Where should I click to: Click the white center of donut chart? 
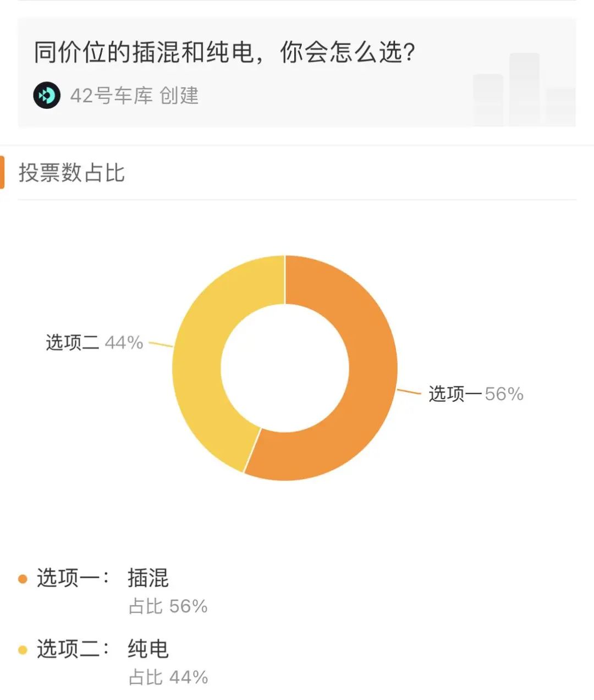(x=285, y=367)
